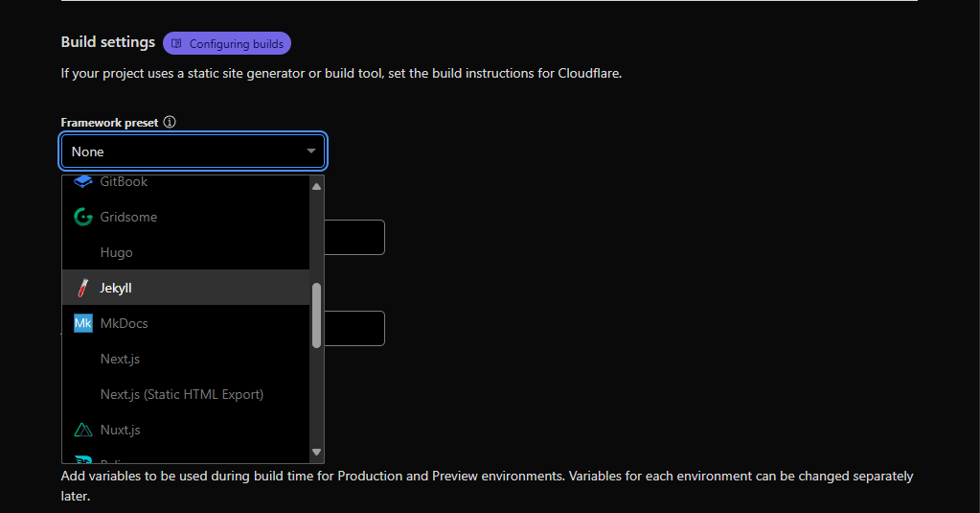Click the blue MkDocs 'Mk' icon
This screenshot has width=980, height=513.
(x=83, y=323)
